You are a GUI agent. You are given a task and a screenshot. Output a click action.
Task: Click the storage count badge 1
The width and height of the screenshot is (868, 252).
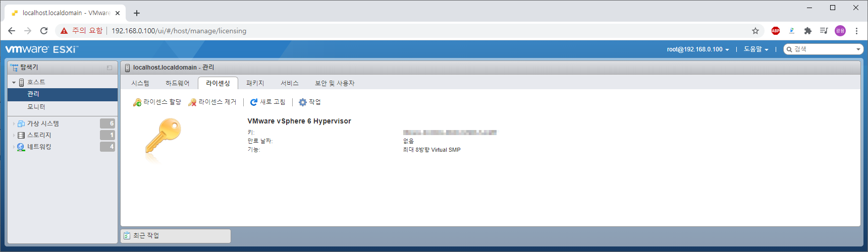pyautogui.click(x=107, y=135)
